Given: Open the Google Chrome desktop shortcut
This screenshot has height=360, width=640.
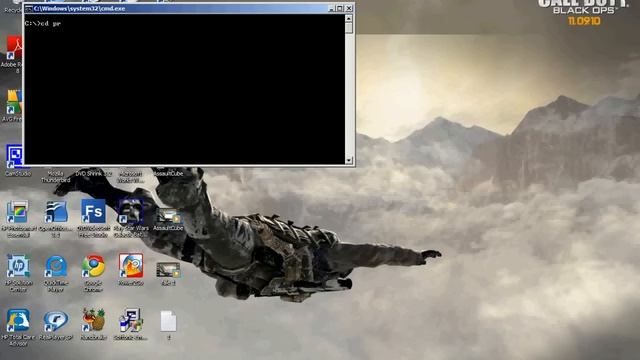Looking at the screenshot, I should point(93,266).
